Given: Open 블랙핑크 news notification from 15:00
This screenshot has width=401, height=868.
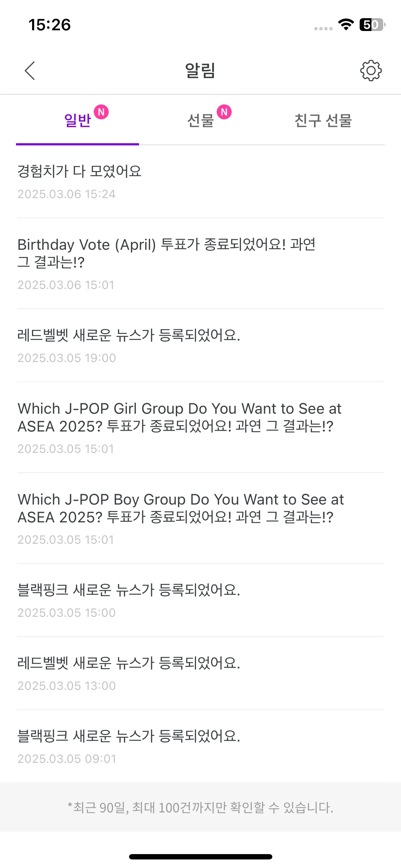Looking at the screenshot, I should click(200, 601).
